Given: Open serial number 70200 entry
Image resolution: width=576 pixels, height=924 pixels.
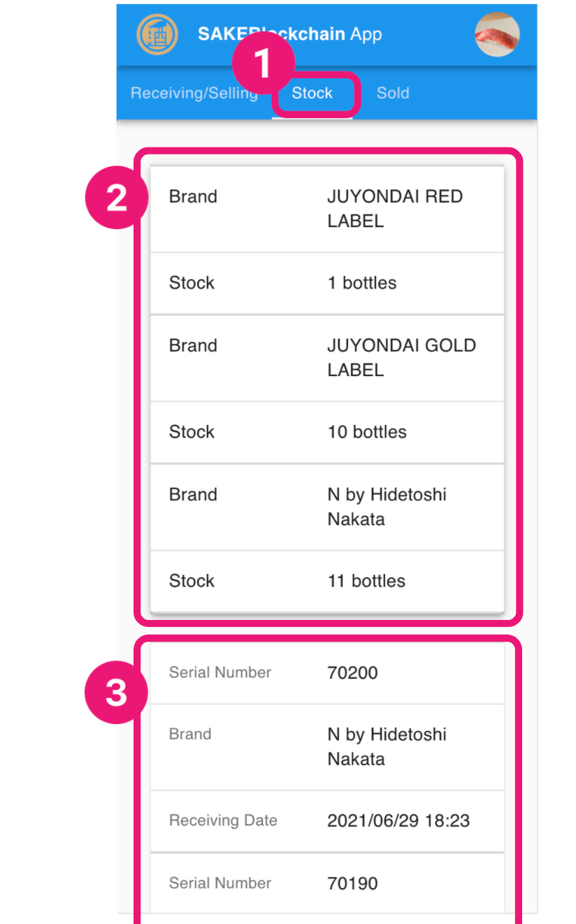Looking at the screenshot, I should tap(327, 673).
